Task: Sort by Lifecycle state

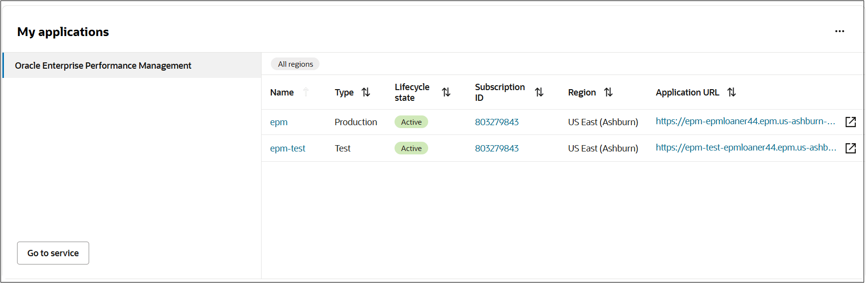Action: pos(446,92)
